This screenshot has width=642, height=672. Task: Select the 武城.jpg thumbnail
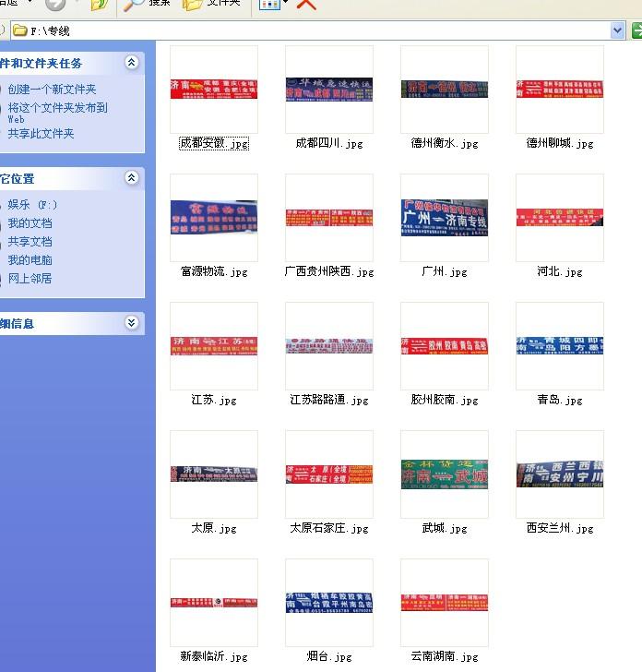[x=444, y=474]
